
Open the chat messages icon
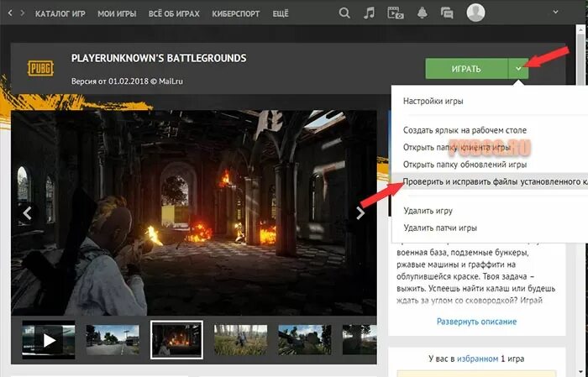[447, 13]
